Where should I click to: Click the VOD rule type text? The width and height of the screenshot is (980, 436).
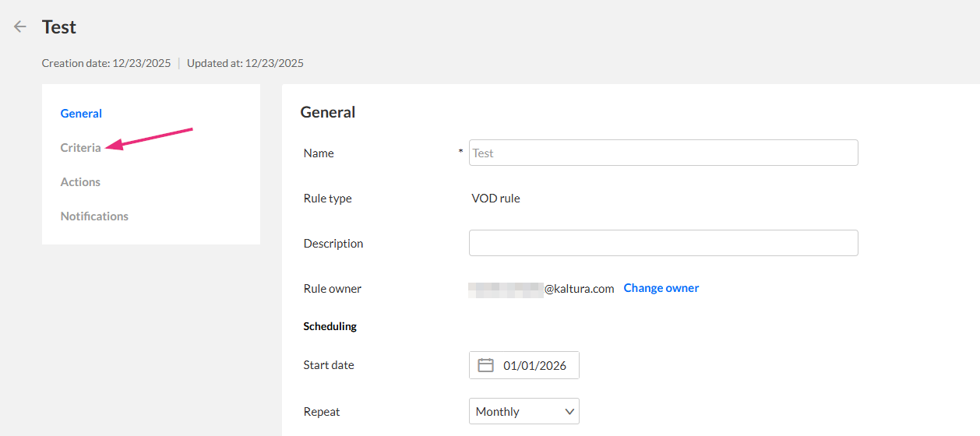click(495, 199)
